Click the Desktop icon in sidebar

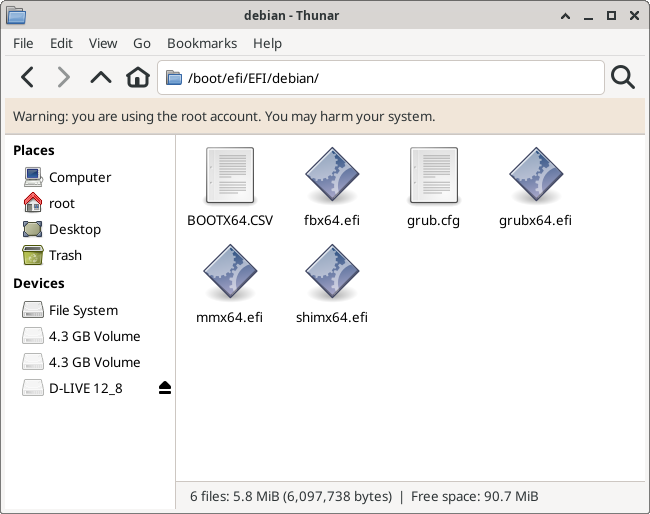(x=33, y=229)
